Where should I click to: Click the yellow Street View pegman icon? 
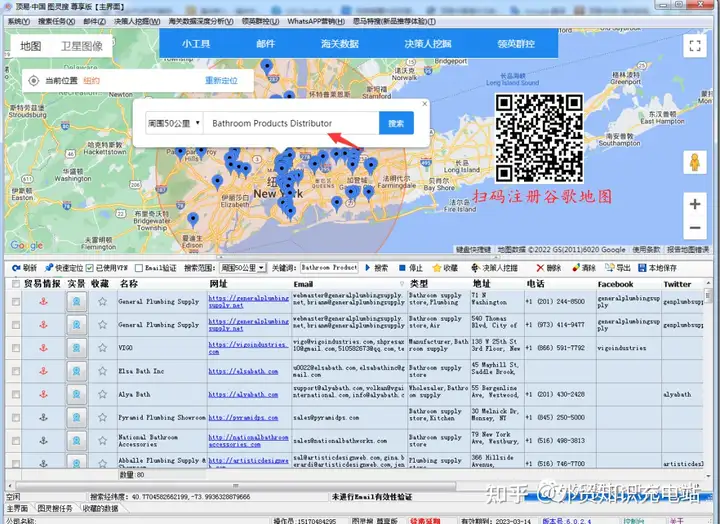695,162
